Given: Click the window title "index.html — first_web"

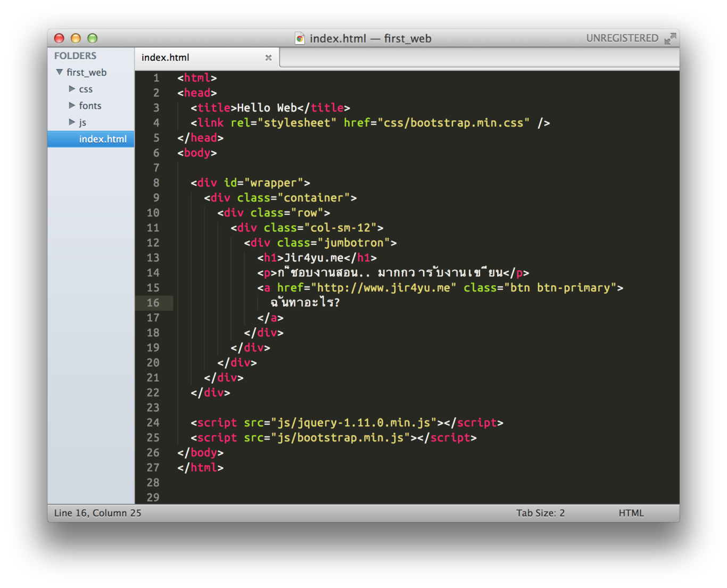Looking at the screenshot, I should pos(370,38).
